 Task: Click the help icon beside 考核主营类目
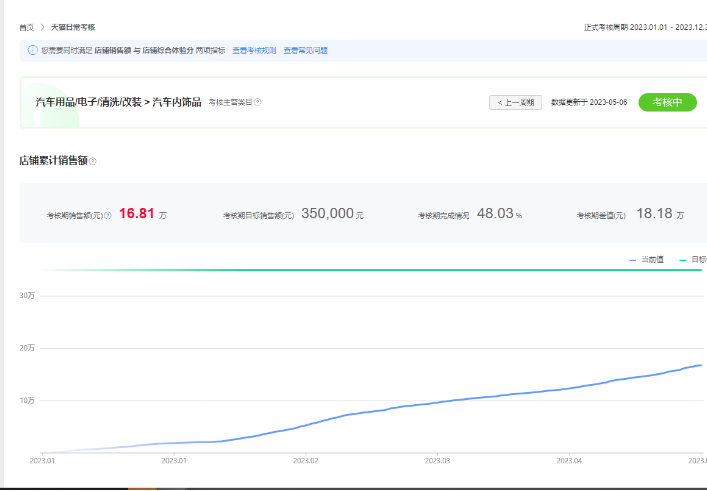click(257, 102)
